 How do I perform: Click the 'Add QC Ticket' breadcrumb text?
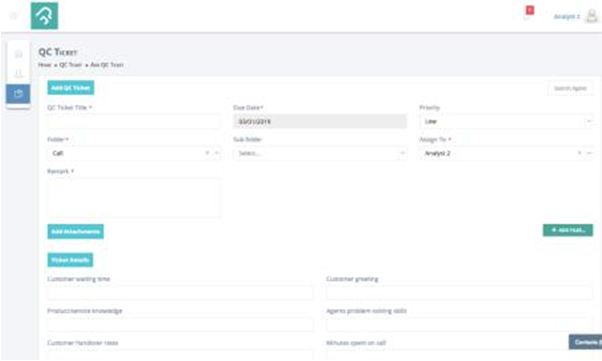click(107, 65)
